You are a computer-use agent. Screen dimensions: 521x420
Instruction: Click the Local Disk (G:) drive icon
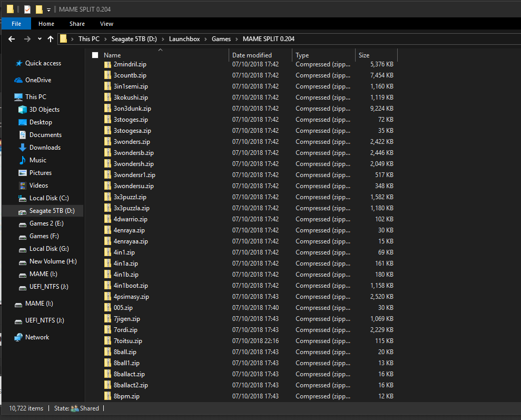click(23, 250)
